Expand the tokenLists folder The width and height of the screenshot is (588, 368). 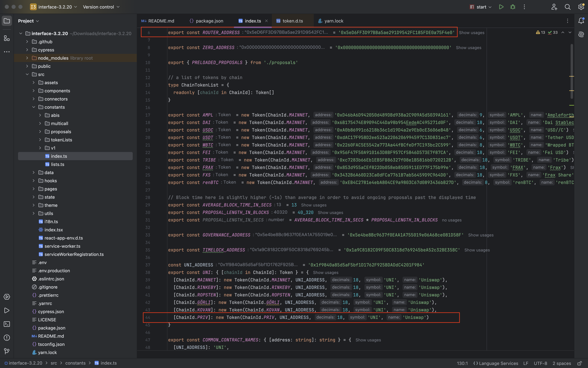pos(40,140)
